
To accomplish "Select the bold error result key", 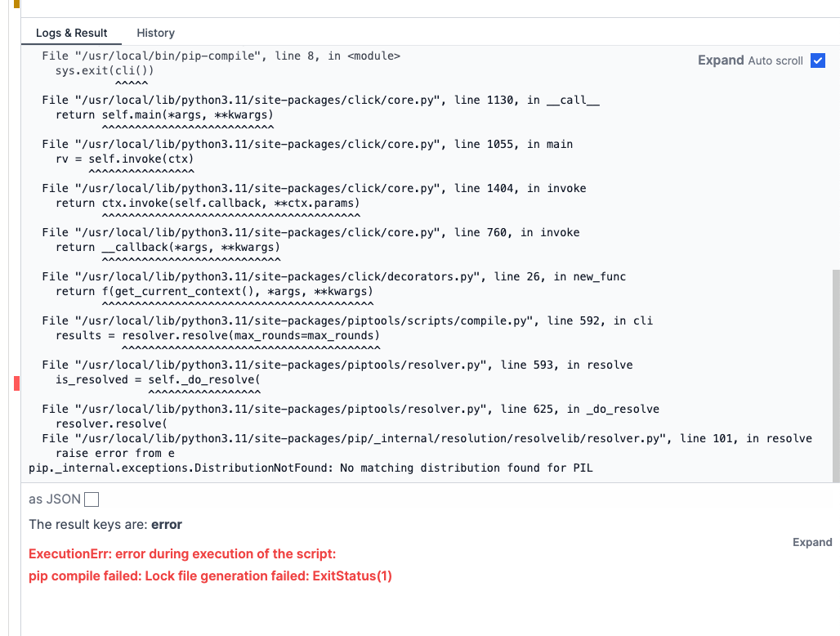I will point(166,524).
